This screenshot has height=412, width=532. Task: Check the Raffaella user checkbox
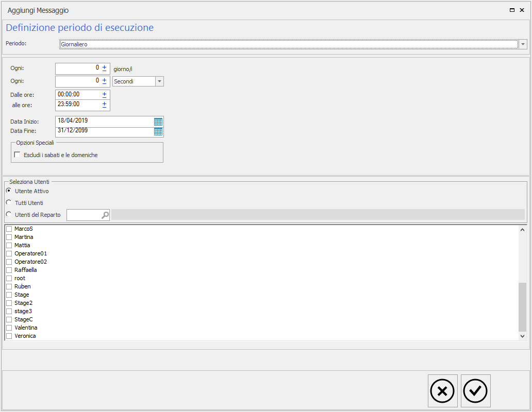pos(9,270)
